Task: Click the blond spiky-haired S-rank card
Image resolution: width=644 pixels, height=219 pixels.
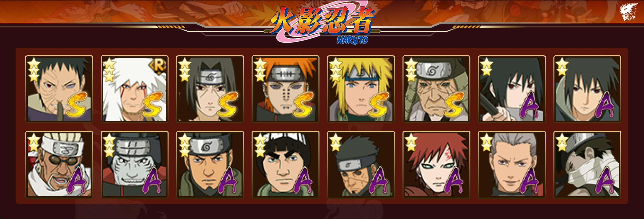Action: coord(361,89)
